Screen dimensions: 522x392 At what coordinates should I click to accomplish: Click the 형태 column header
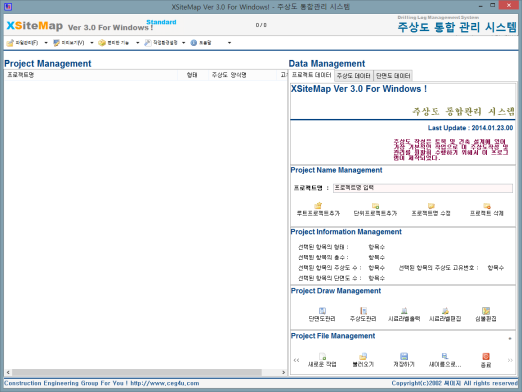192,75
